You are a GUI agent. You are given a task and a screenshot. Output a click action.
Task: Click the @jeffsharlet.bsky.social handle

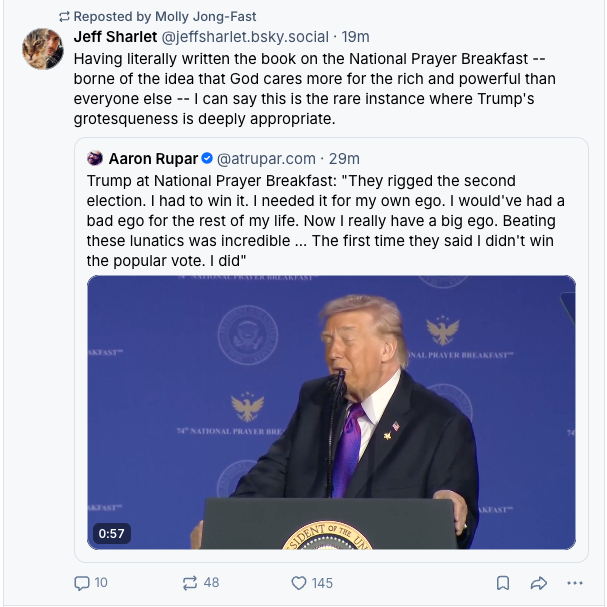coord(245,37)
